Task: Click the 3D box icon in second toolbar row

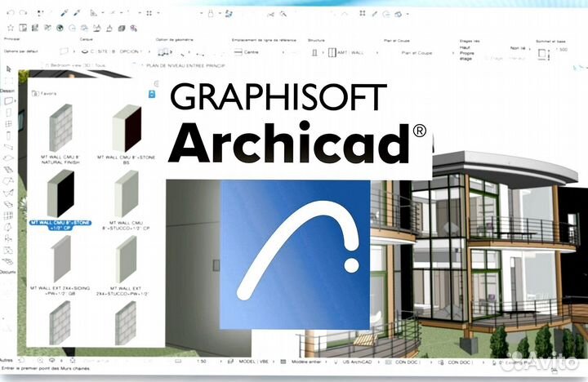Action: (122, 28)
